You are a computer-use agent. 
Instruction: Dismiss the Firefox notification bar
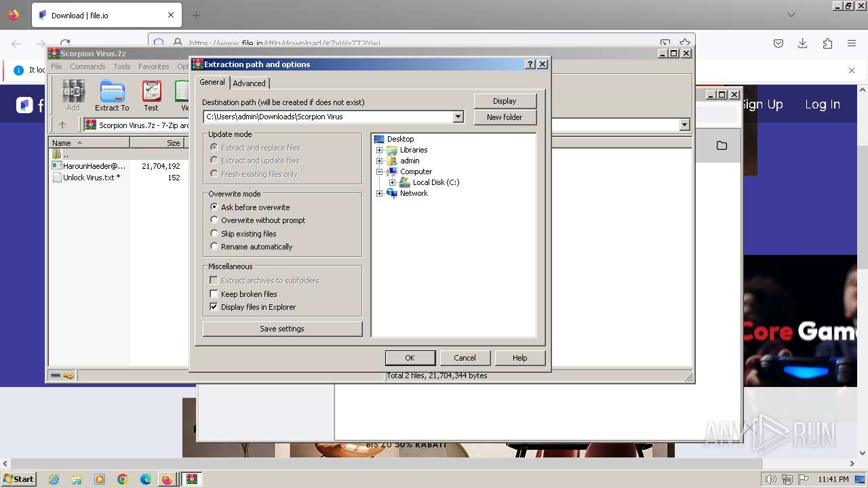(852, 70)
